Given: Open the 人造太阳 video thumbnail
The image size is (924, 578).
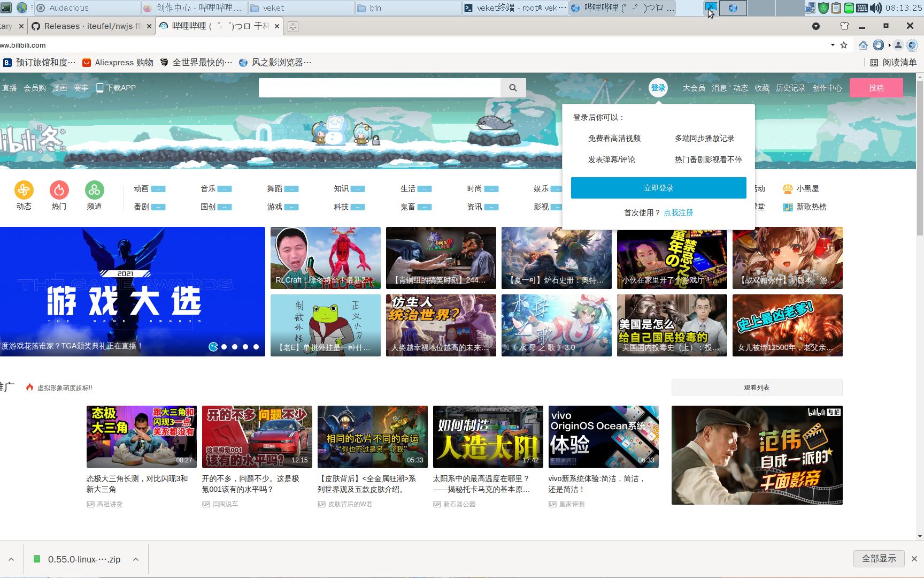Looking at the screenshot, I should (488, 437).
